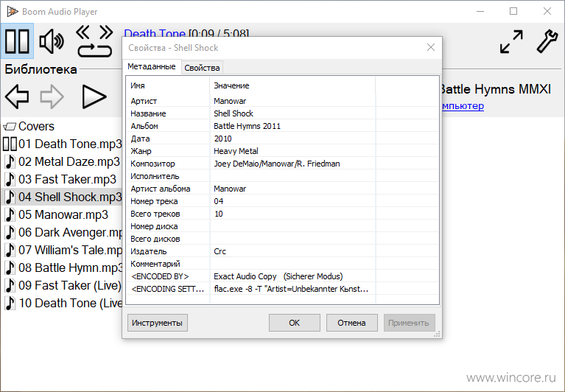The width and height of the screenshot is (565, 392).
Task: Start playing with the library play triangle
Action: coord(94,97)
